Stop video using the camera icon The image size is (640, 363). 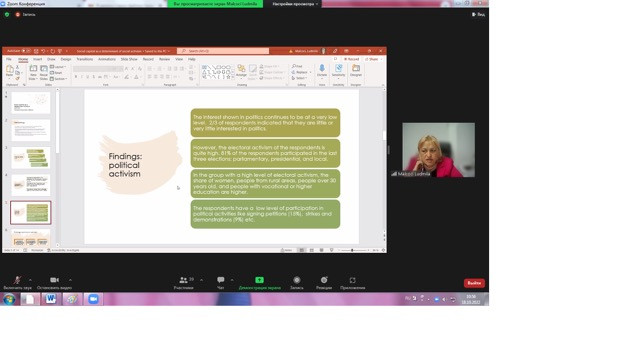point(54,280)
